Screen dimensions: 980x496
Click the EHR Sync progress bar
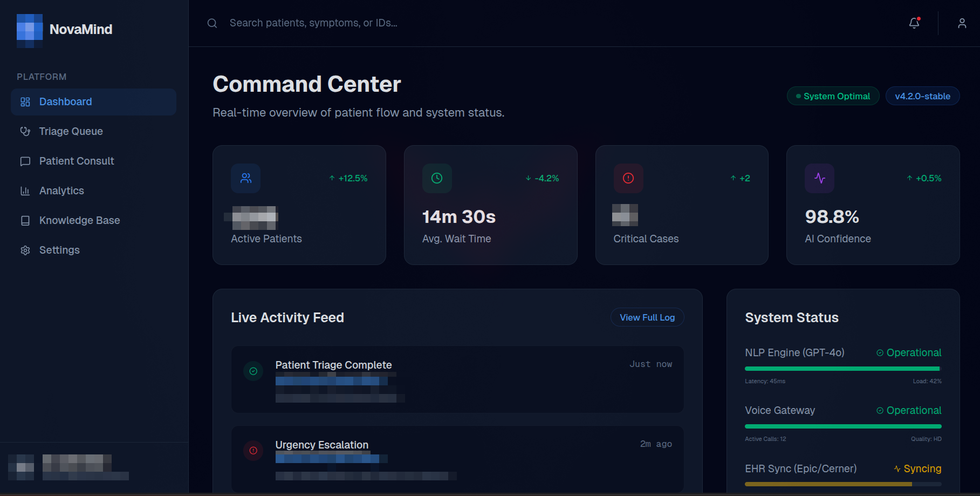pyautogui.click(x=843, y=484)
